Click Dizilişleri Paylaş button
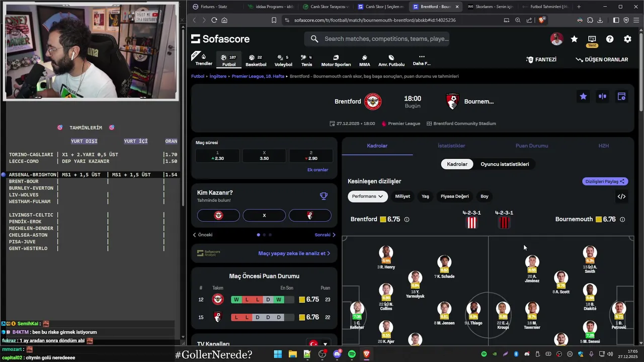The height and width of the screenshot is (362, 644). click(x=605, y=182)
